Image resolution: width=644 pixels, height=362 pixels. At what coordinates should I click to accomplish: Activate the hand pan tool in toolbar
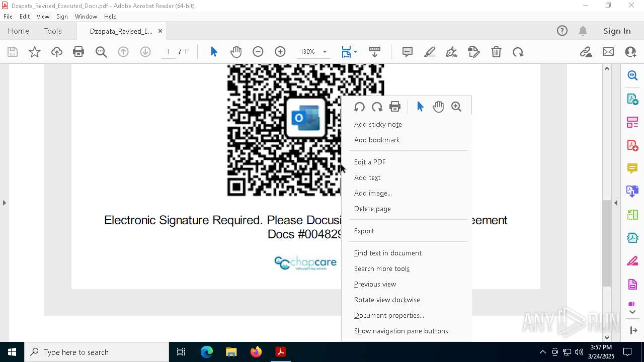[x=236, y=52]
